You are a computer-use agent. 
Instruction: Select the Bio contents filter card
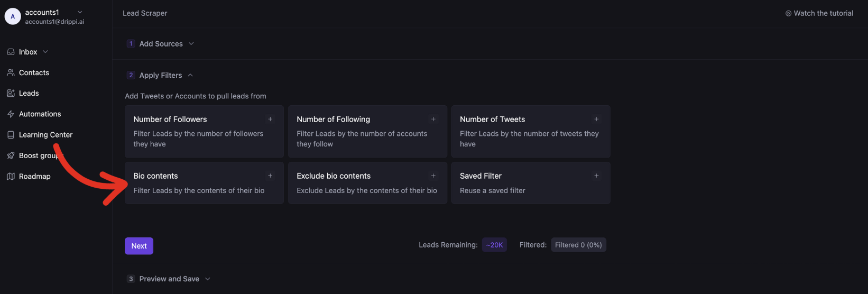tap(204, 182)
